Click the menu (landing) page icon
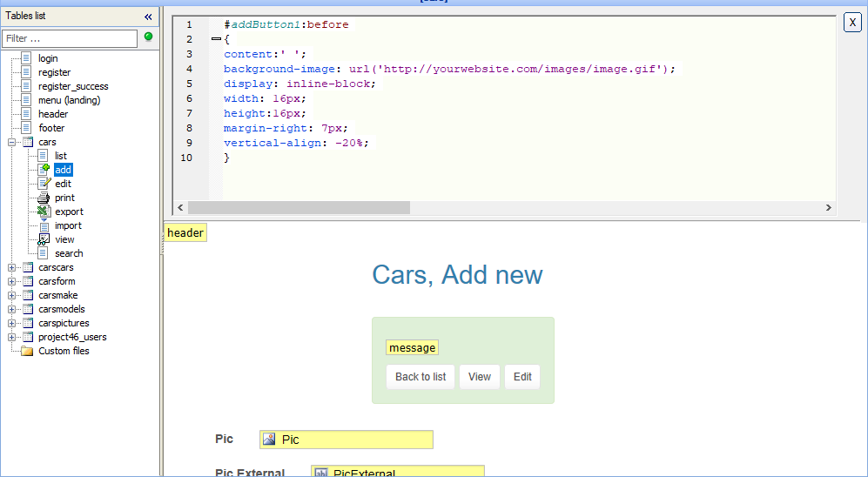Image resolution: width=868 pixels, height=477 pixels. pyautogui.click(x=26, y=99)
